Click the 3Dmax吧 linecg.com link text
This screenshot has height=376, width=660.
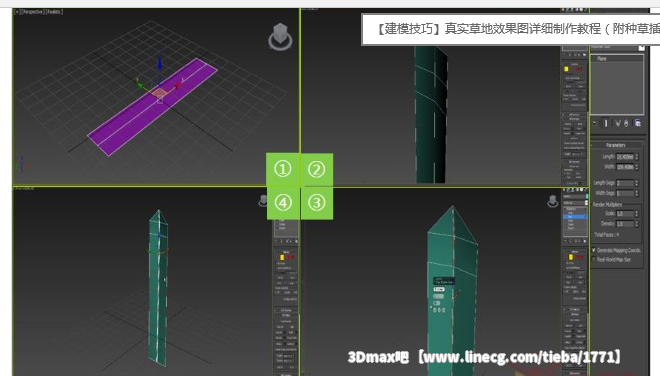pos(484,357)
